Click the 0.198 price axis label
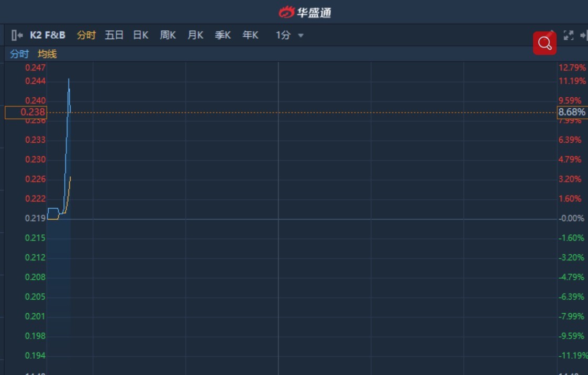The height and width of the screenshot is (375, 588). coord(35,336)
